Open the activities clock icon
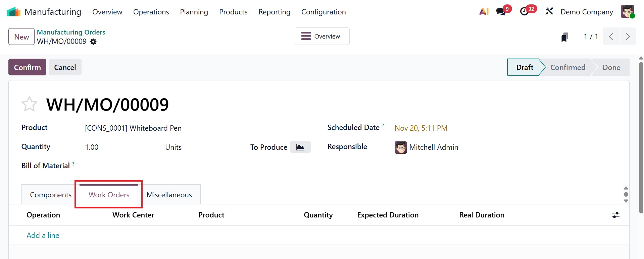The height and width of the screenshot is (259, 644). (524, 12)
